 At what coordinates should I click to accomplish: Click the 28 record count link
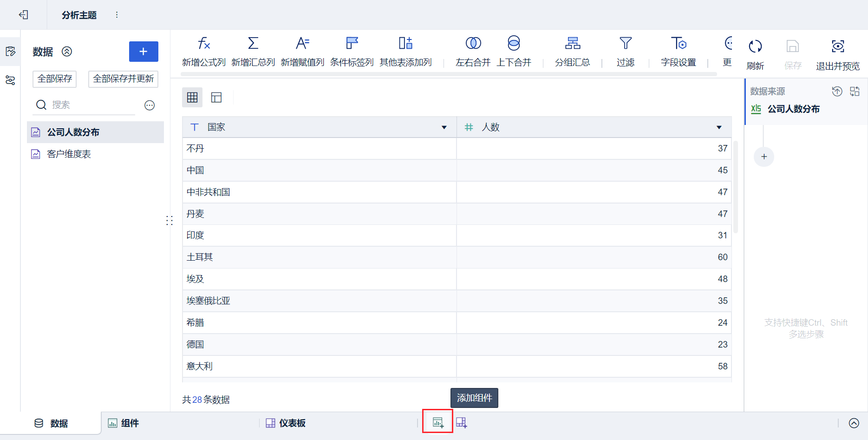197,400
